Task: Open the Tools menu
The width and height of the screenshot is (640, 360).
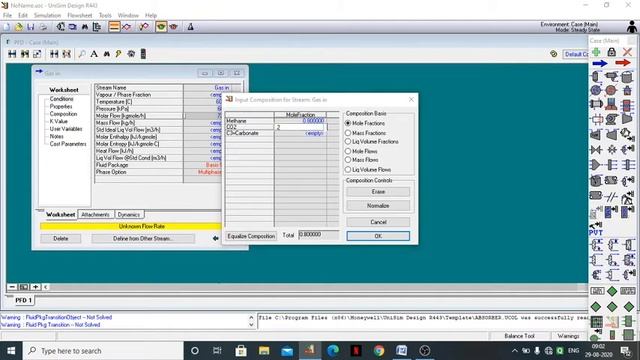Action: coord(105,15)
